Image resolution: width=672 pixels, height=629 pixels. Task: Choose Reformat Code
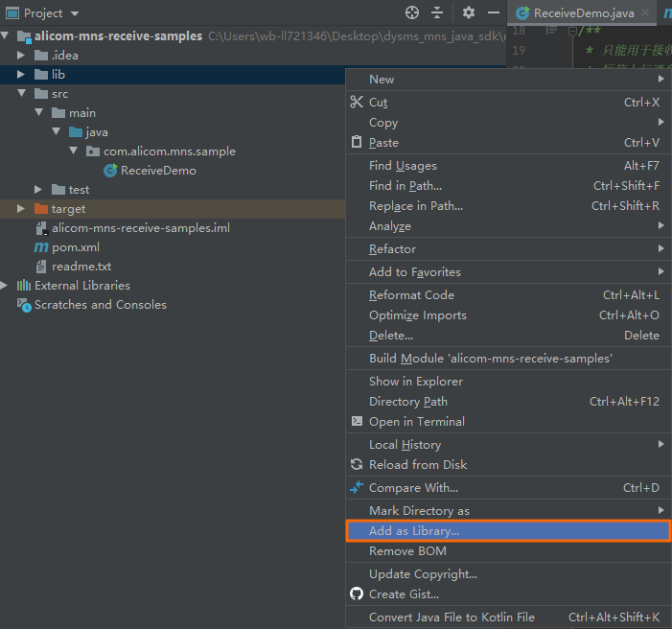[x=508, y=295]
